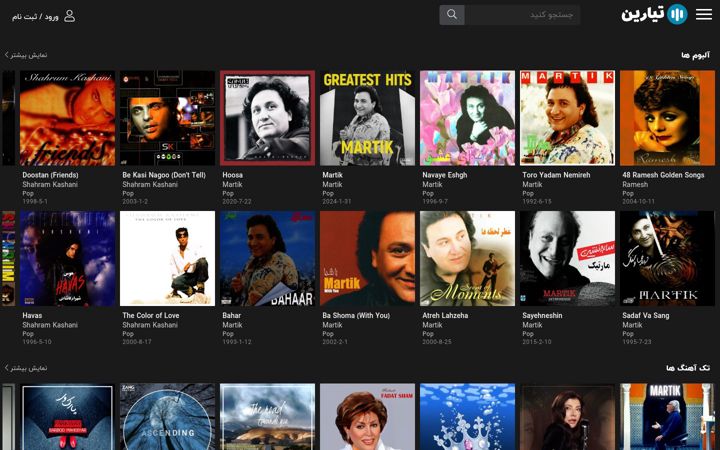Click the search magnifier button
The image size is (720, 450).
pos(452,15)
